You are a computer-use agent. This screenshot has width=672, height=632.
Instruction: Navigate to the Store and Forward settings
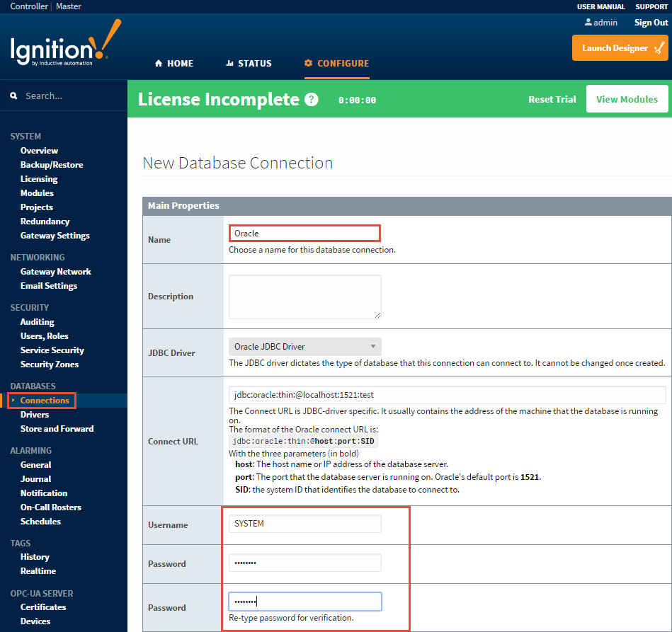coord(57,428)
